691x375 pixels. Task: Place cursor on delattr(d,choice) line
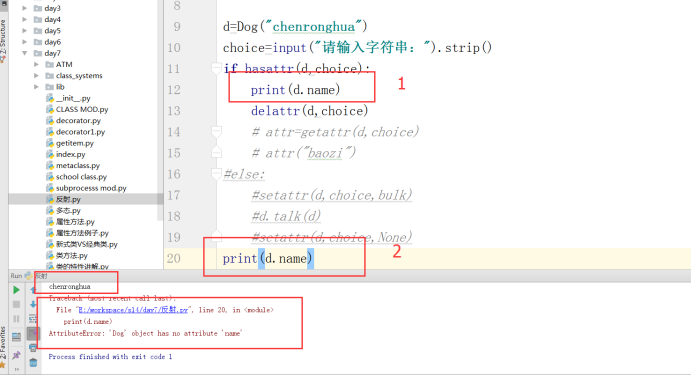pos(309,111)
